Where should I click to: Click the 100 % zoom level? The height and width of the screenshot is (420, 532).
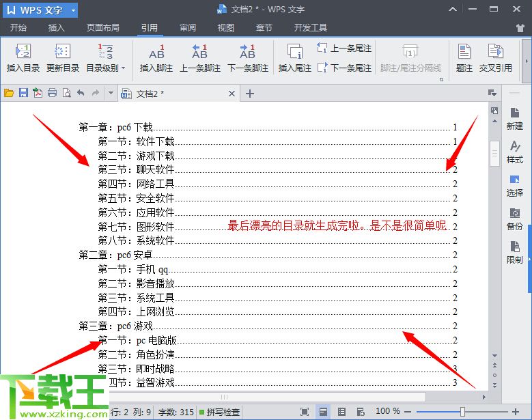388,411
